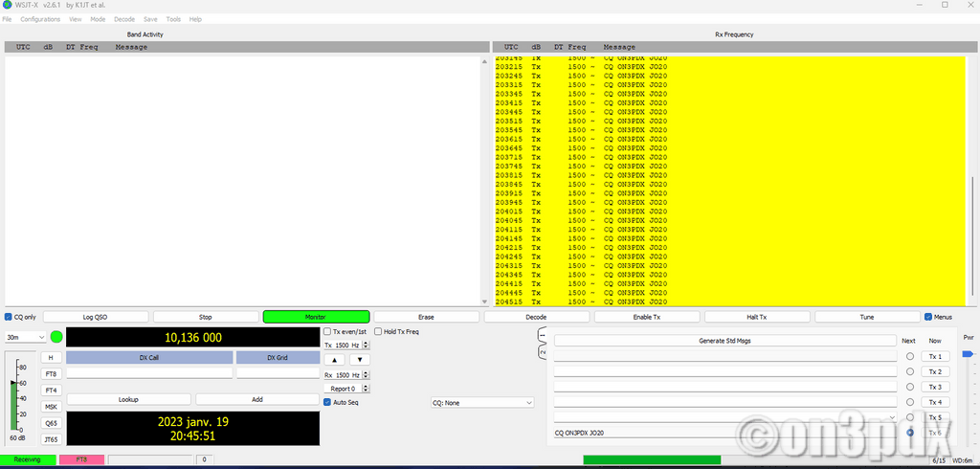980x469 pixels.
Task: Click the H hound mode button
Action: (51, 358)
